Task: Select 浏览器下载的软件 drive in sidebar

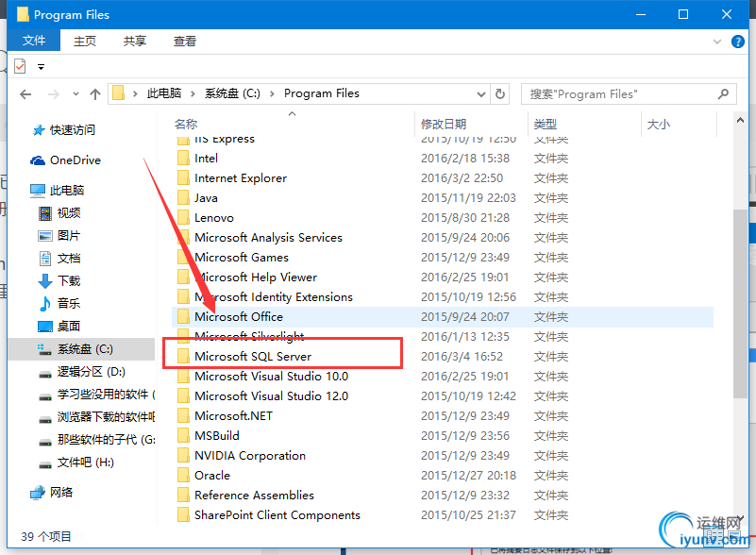Action: 96,417
